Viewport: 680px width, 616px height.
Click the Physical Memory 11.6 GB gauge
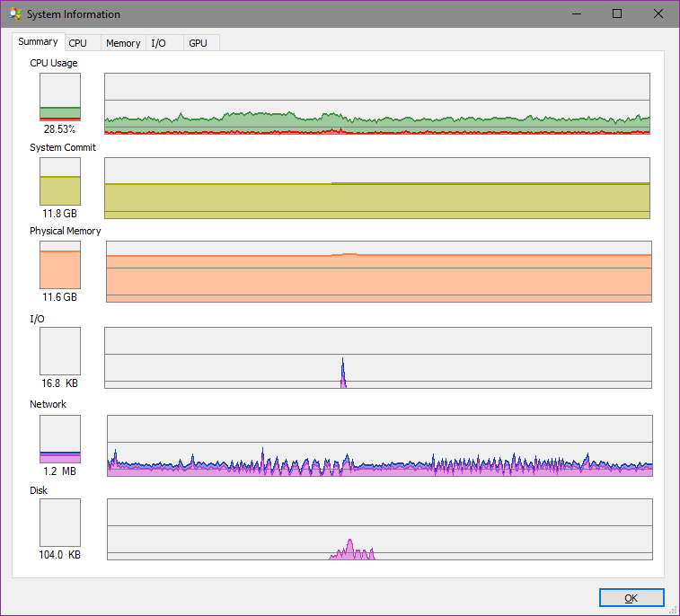click(60, 265)
